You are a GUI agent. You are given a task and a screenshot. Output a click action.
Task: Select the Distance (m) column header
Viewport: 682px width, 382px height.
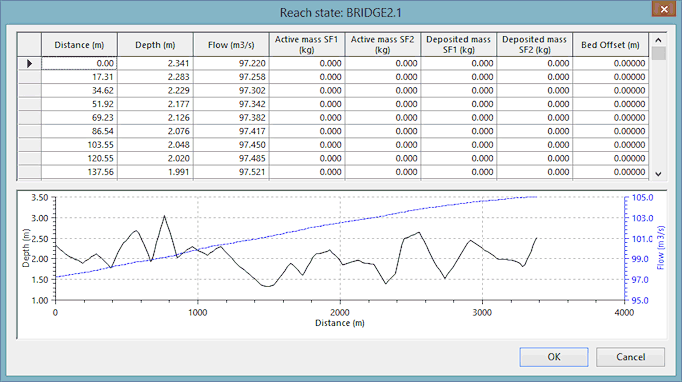click(79, 45)
